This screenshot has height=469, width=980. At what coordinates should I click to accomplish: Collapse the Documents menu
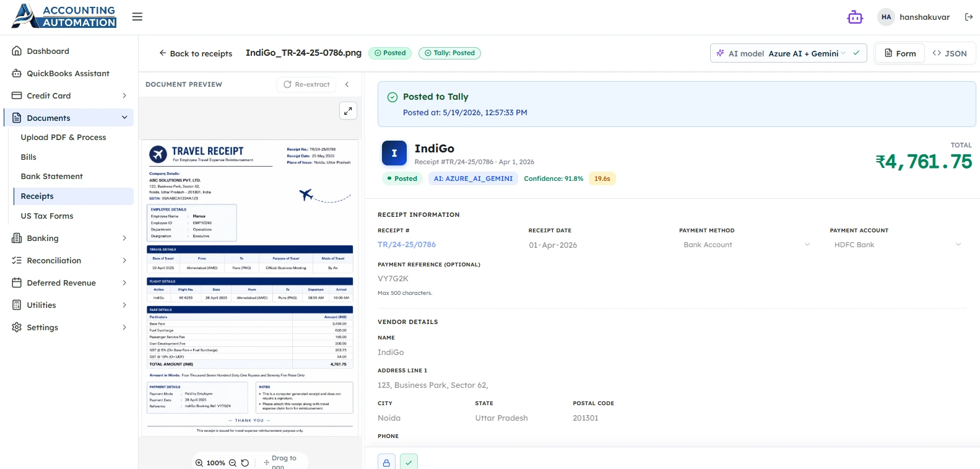coord(69,118)
